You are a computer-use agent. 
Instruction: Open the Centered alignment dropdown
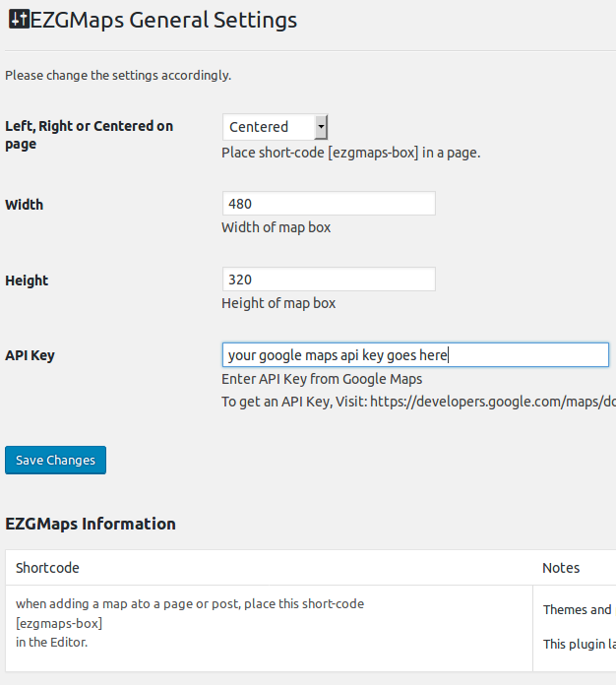[276, 127]
